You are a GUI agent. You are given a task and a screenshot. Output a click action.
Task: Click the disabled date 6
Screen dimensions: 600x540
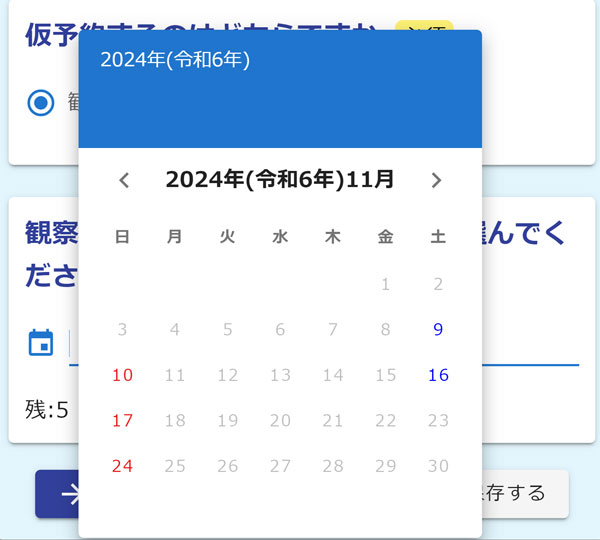[x=280, y=330]
